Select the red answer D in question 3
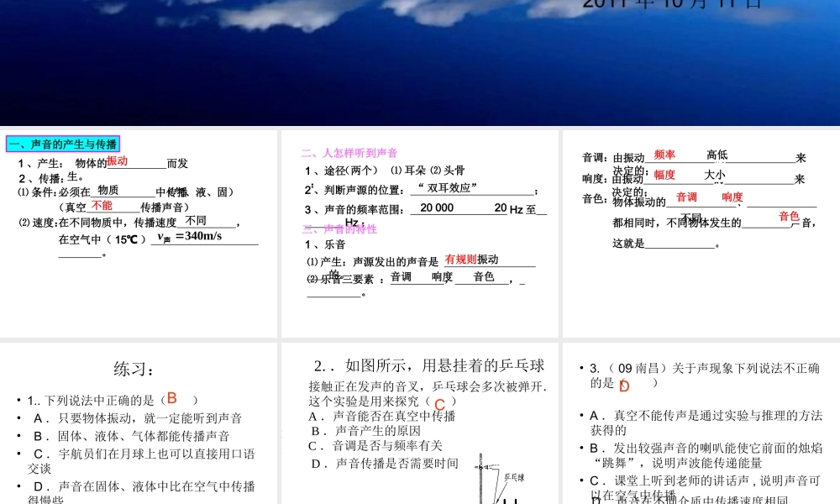 click(623, 386)
